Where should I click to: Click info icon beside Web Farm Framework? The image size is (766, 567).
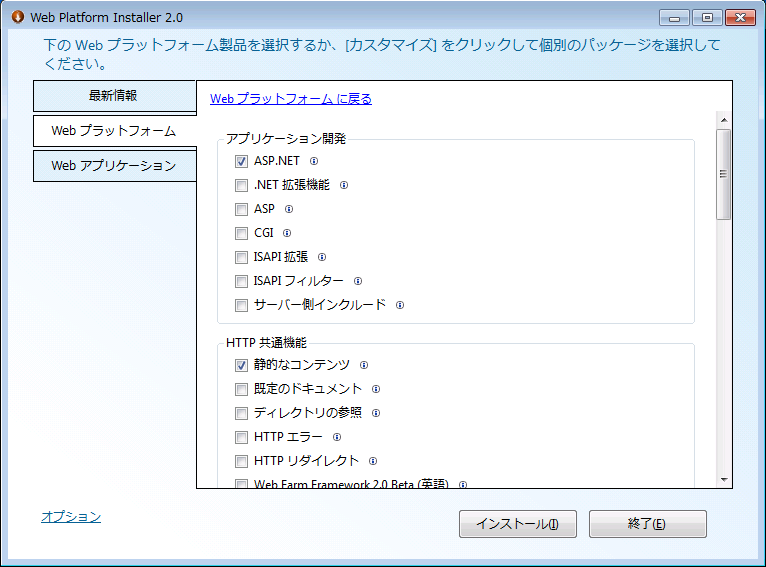point(463,484)
